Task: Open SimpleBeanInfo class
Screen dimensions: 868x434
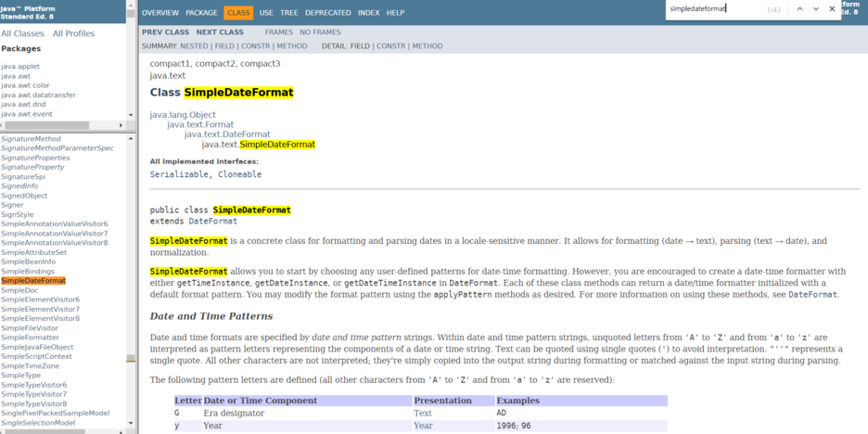Action: point(28,262)
